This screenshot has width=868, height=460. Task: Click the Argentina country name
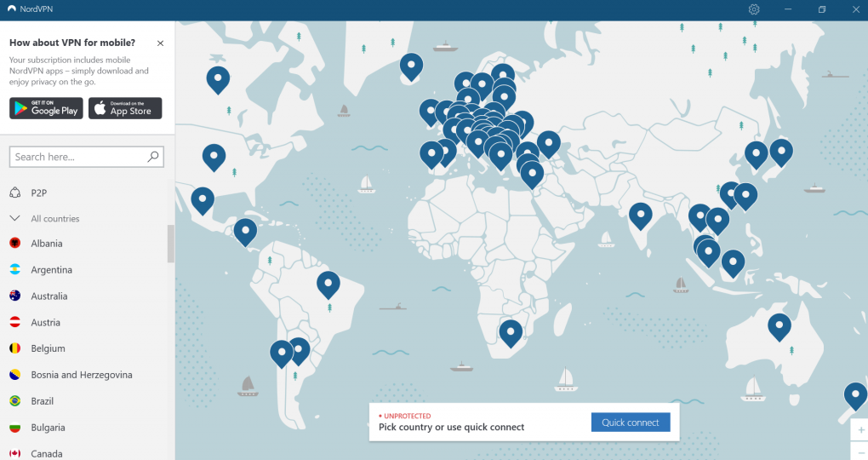[x=51, y=270]
